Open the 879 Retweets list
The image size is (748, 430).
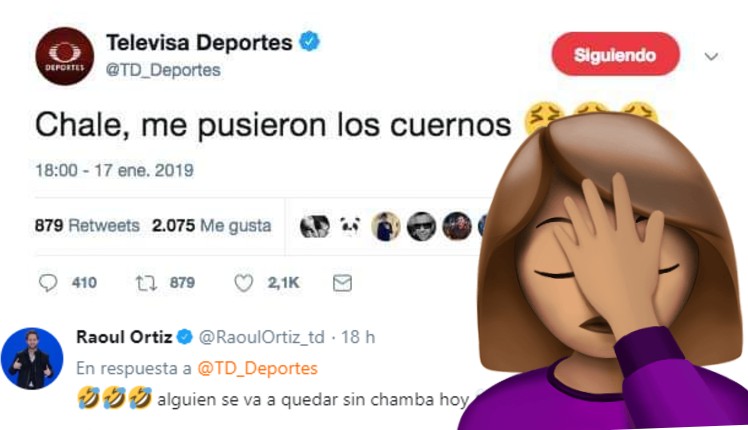point(87,225)
